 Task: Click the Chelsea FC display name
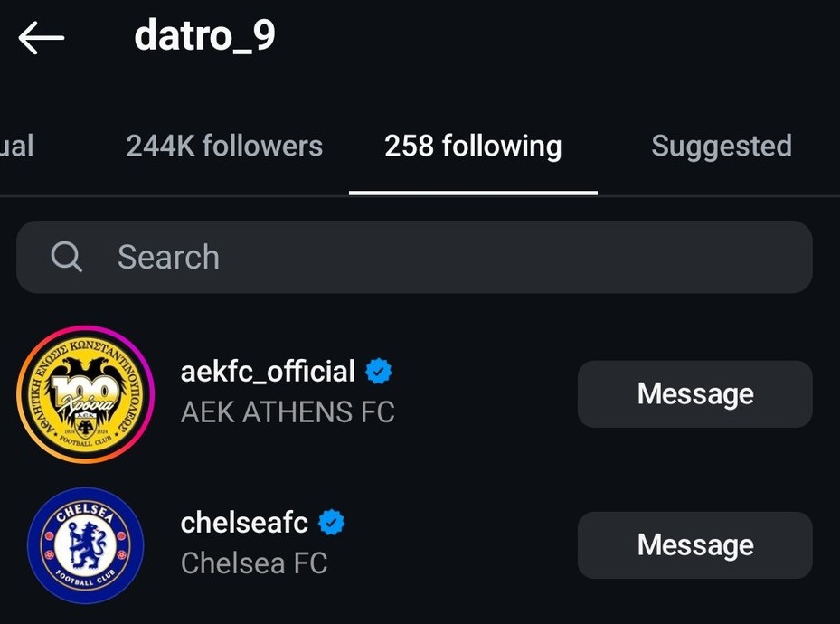tap(254, 563)
